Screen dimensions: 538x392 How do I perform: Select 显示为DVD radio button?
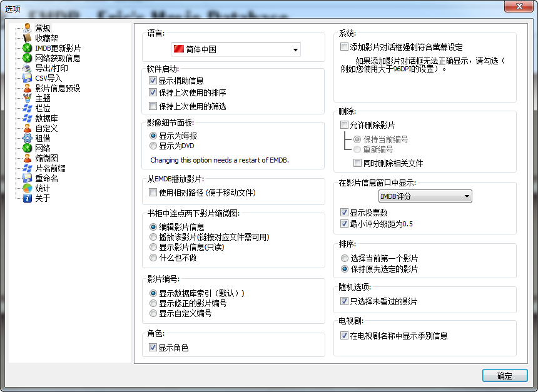point(153,145)
